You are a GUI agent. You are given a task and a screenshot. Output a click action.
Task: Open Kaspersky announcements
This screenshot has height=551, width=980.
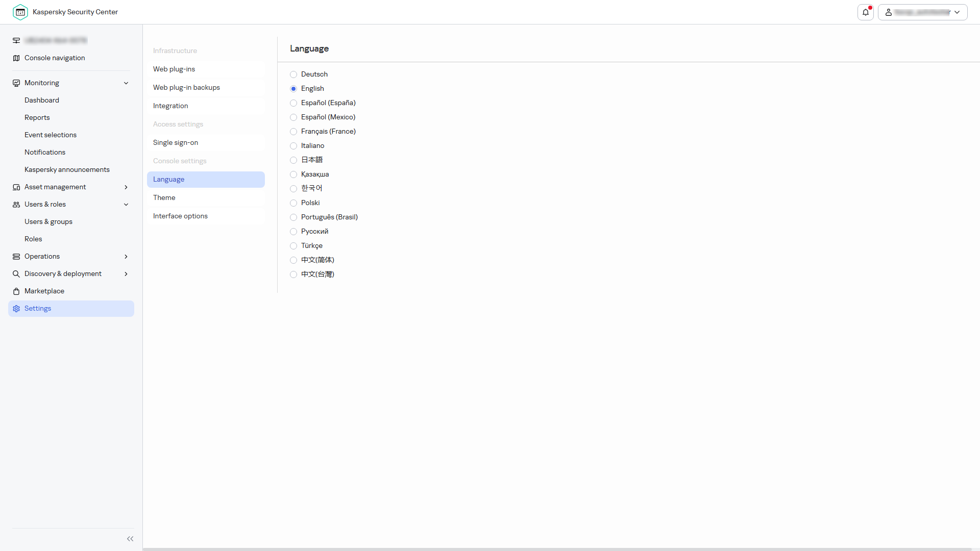(67, 170)
